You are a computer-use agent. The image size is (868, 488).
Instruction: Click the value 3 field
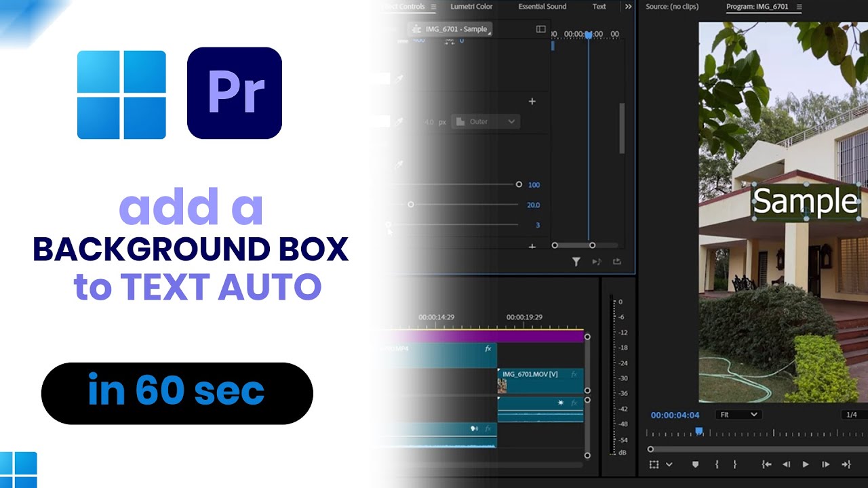tap(538, 225)
